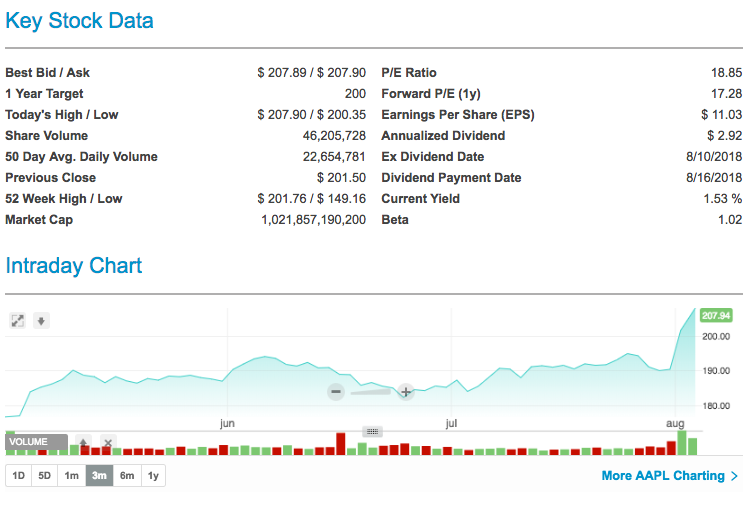The height and width of the screenshot is (506, 750).
Task: Click the Best Bid / Ask label
Action: [x=47, y=73]
